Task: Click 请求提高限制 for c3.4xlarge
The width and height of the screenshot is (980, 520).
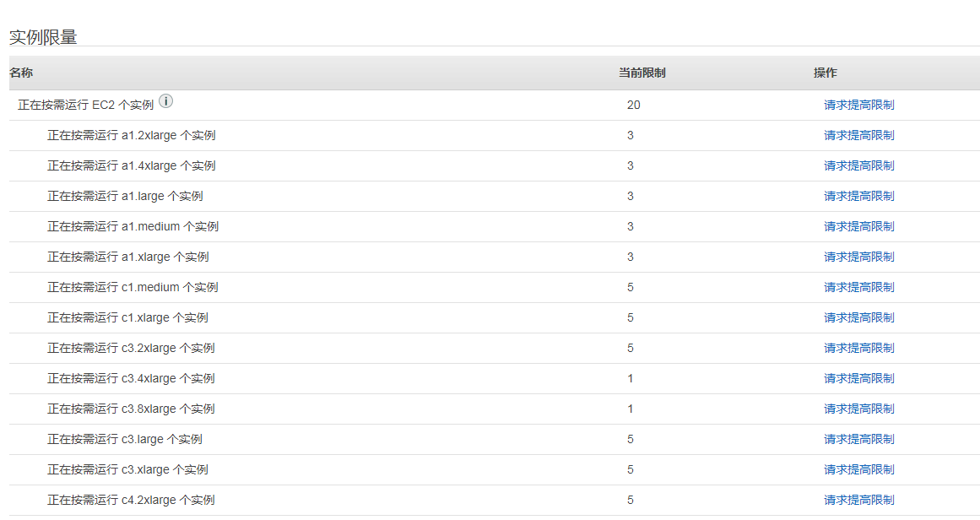Action: click(858, 378)
